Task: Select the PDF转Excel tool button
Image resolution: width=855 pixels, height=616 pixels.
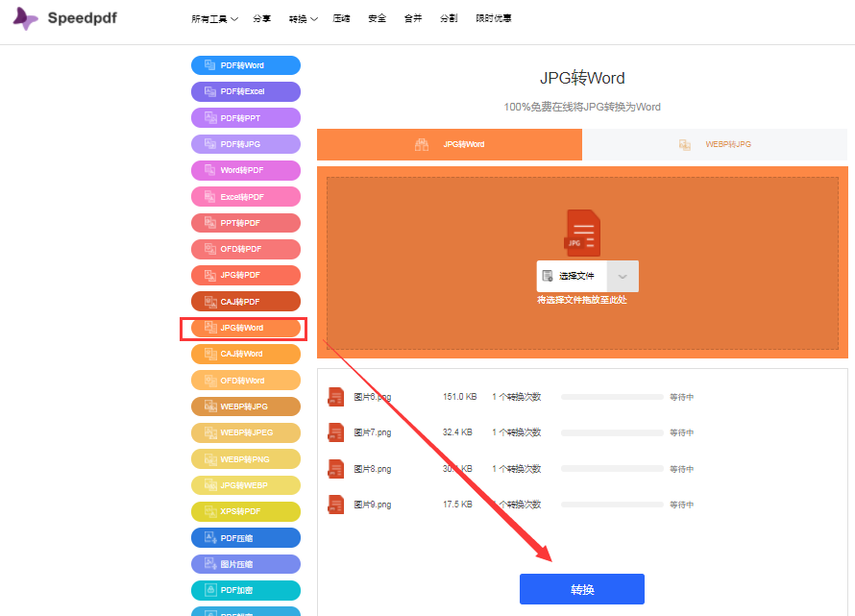Action: 246,91
